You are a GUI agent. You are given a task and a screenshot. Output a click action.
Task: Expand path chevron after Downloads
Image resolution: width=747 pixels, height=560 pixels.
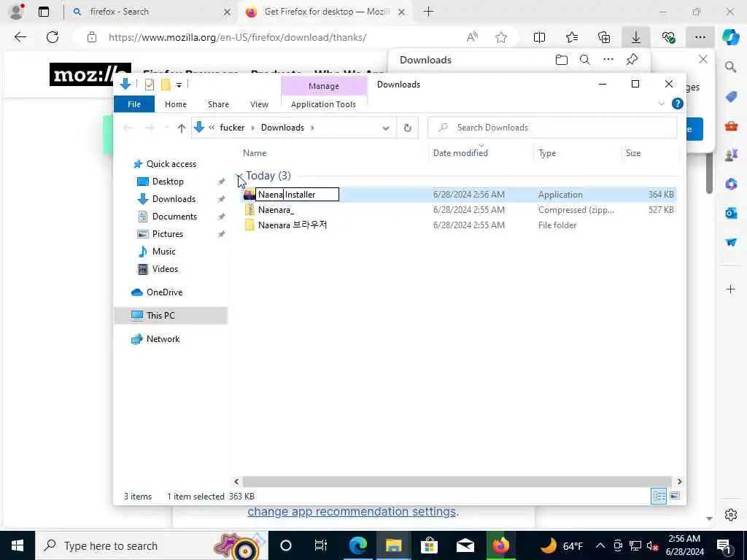tap(312, 128)
